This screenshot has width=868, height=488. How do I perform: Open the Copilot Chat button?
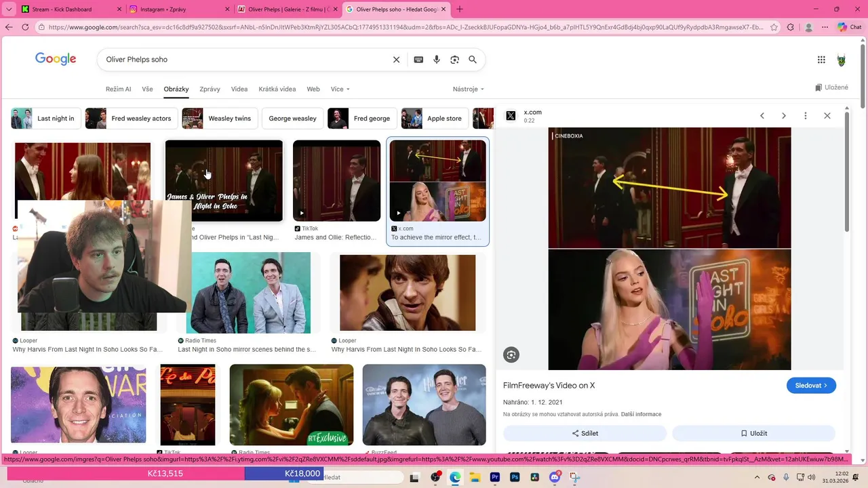849,27
